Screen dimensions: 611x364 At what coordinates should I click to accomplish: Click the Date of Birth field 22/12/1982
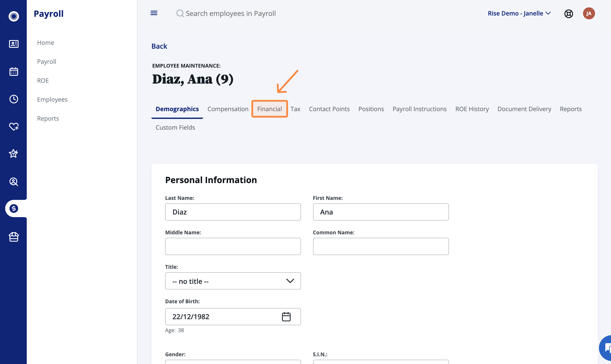[x=233, y=317]
